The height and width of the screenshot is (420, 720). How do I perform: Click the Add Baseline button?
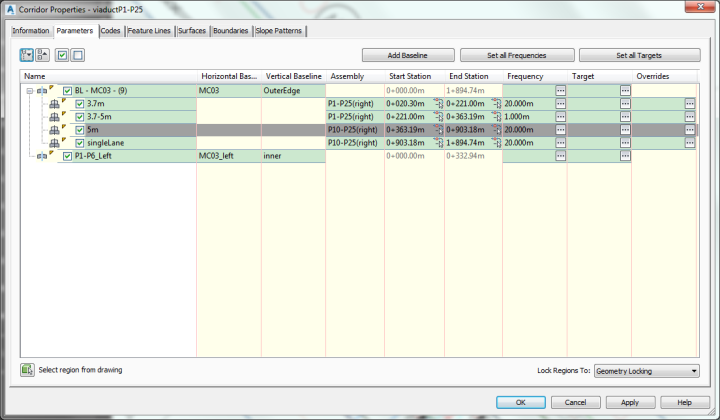click(x=408, y=55)
